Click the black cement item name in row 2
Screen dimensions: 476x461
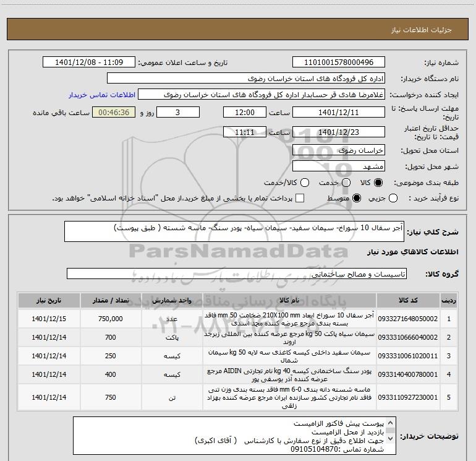click(x=289, y=338)
